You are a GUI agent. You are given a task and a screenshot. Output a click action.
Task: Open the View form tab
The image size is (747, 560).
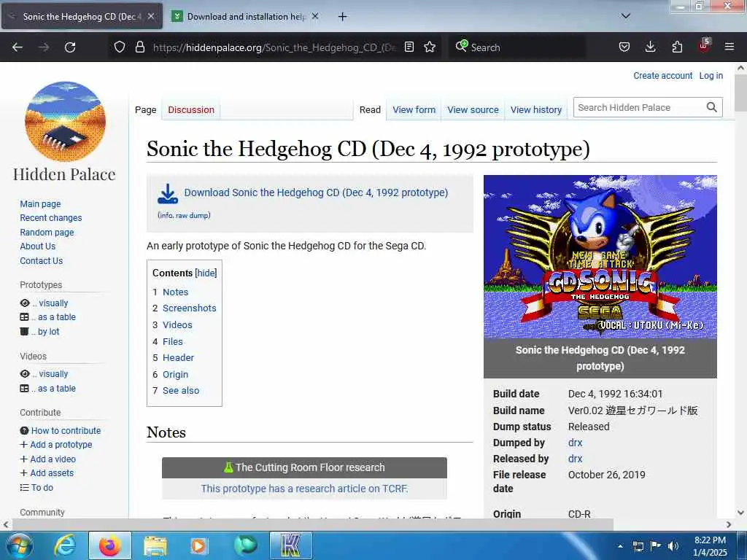pos(414,110)
